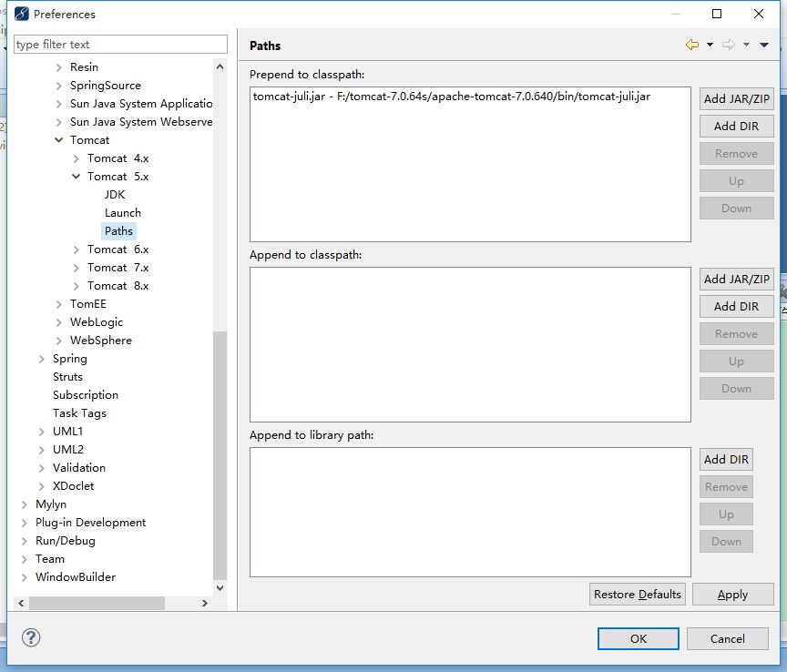Click tree scrollbar down arrow
Image resolution: width=787 pixels, height=672 pixels.
click(x=220, y=587)
